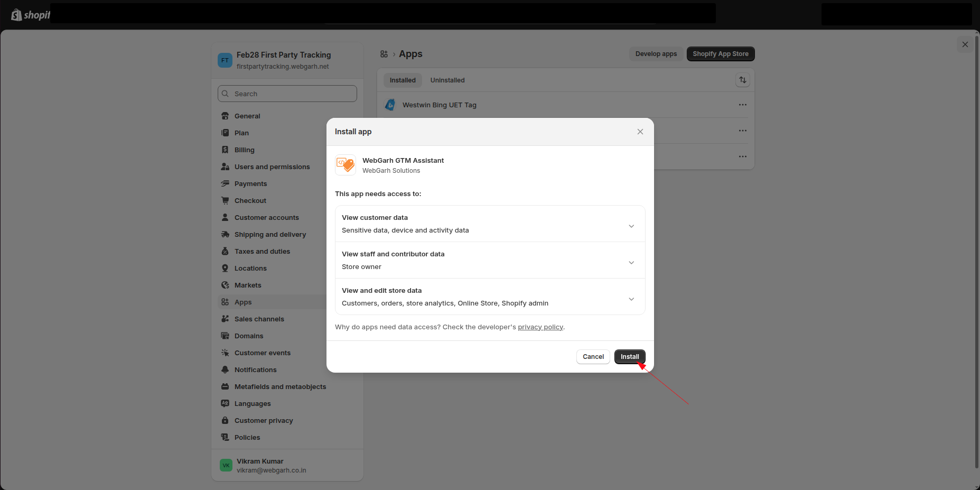This screenshot has width=980, height=490.
Task: Confirm with the Install button
Action: [x=630, y=357]
